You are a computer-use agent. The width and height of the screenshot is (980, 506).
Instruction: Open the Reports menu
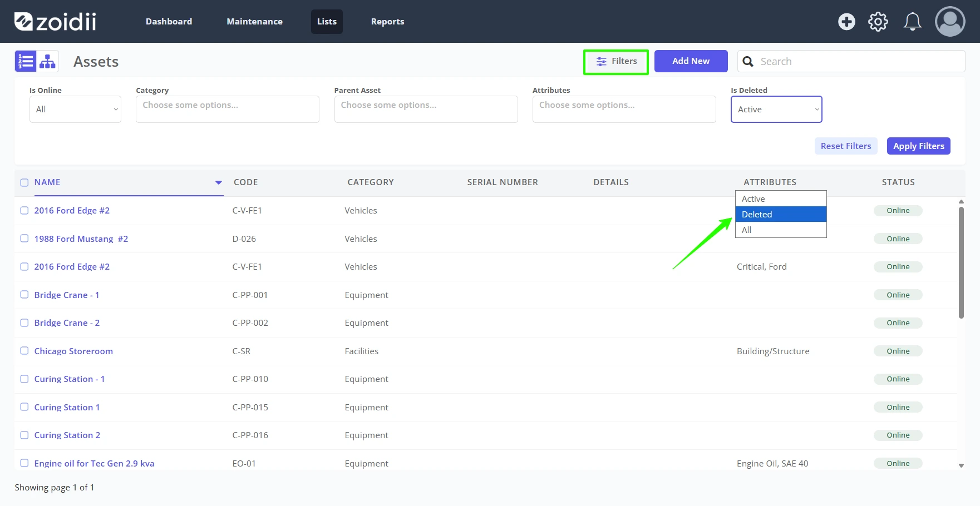point(387,22)
